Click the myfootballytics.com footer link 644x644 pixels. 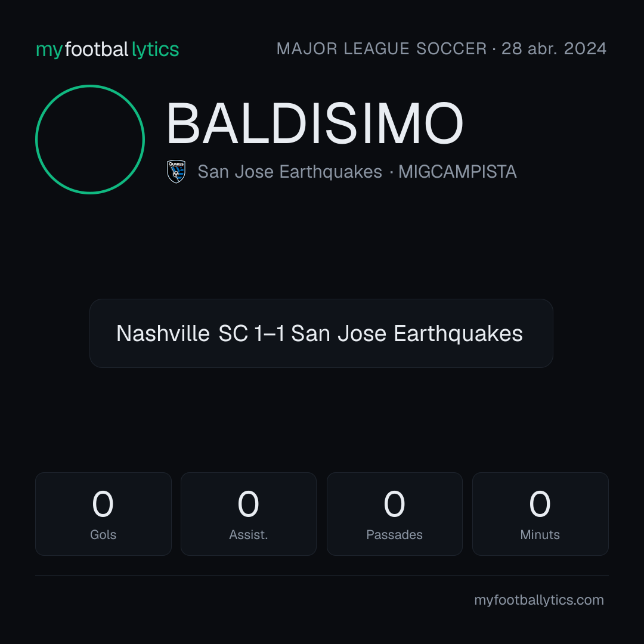pos(539,600)
